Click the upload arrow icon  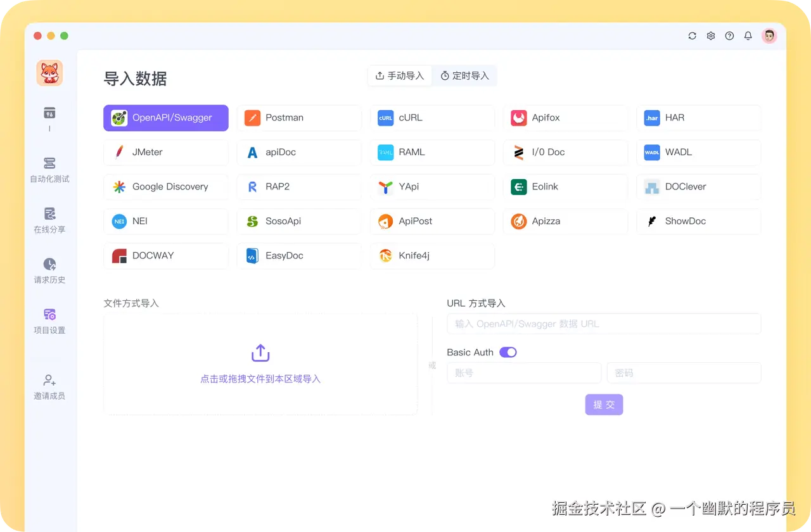(260, 353)
